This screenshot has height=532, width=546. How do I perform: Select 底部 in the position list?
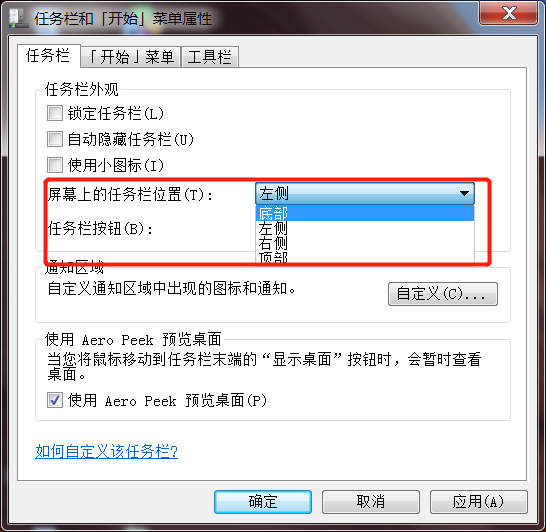coord(365,213)
